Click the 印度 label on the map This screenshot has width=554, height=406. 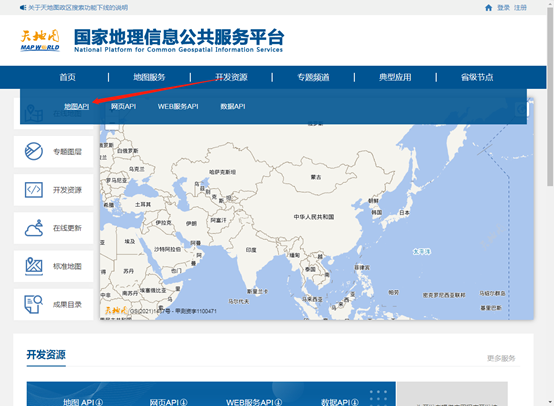[251, 250]
